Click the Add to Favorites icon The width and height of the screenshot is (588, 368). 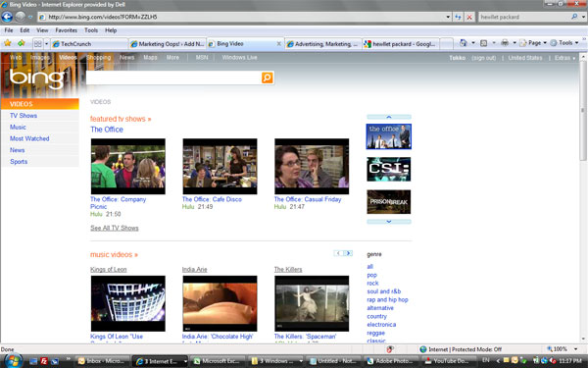click(21, 43)
